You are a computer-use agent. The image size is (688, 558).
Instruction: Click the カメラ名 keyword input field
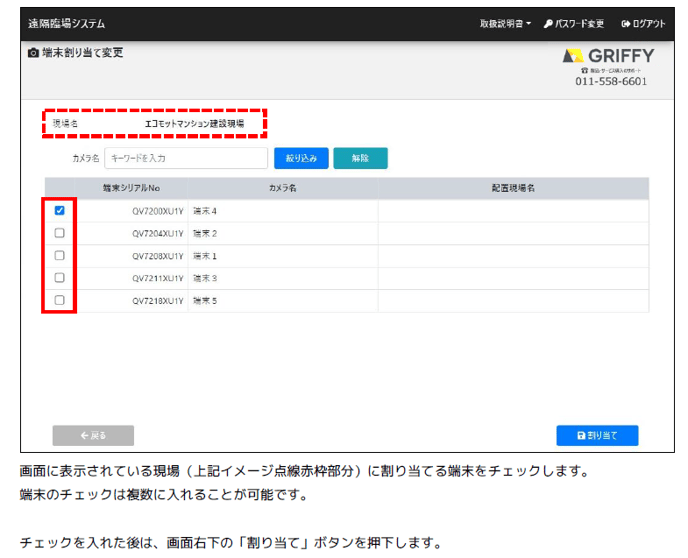186,158
